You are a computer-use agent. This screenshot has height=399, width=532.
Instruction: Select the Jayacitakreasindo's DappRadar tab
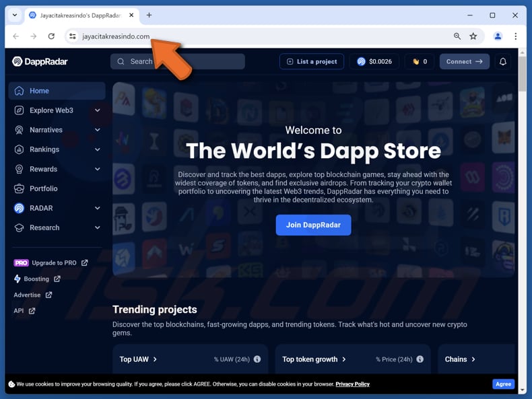pyautogui.click(x=80, y=15)
